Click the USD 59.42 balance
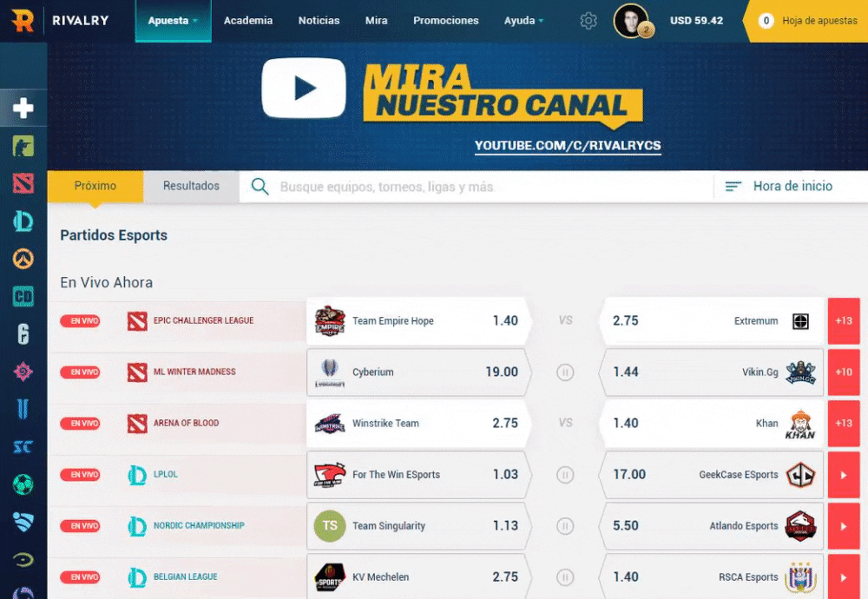 pyautogui.click(x=696, y=21)
